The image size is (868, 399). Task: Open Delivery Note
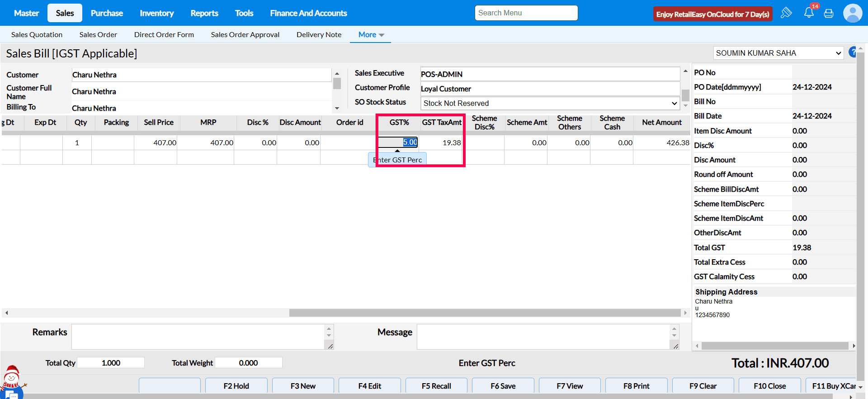click(x=319, y=35)
